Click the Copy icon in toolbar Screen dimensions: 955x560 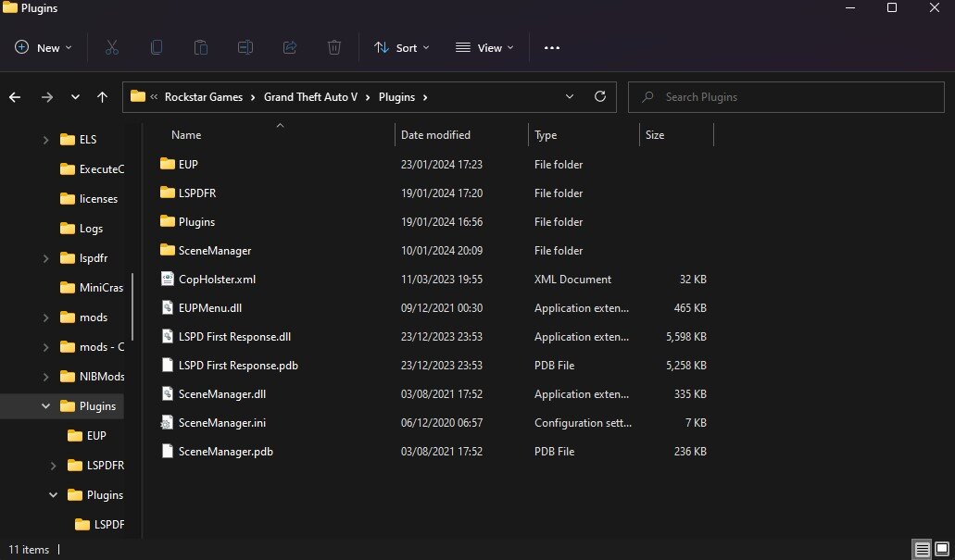(x=157, y=47)
